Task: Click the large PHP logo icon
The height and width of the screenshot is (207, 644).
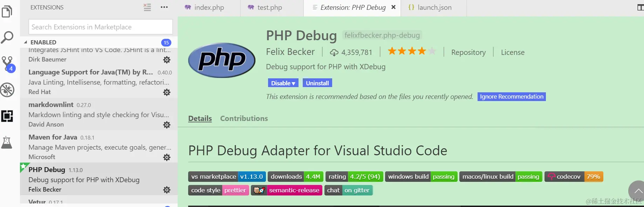Action: 222,60
